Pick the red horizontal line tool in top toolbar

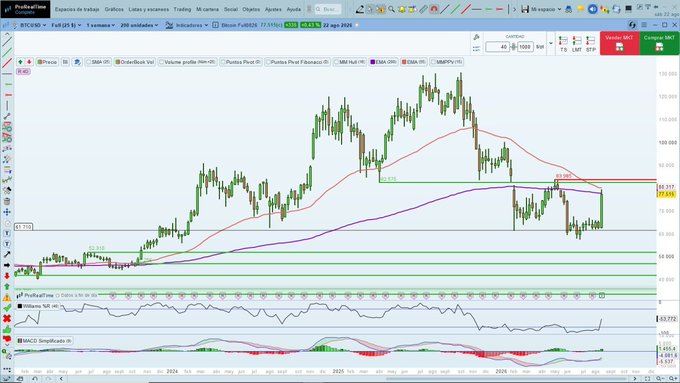pyautogui.click(x=499, y=9)
